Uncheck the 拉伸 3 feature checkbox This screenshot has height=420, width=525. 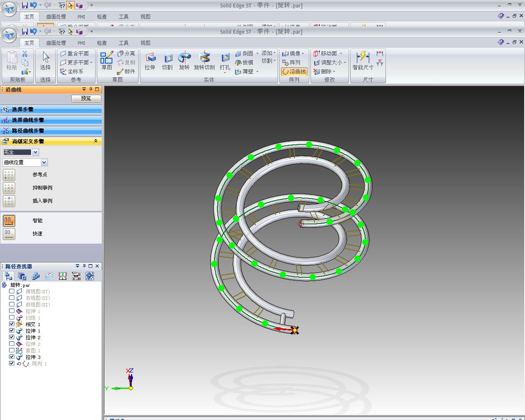pyautogui.click(x=11, y=357)
